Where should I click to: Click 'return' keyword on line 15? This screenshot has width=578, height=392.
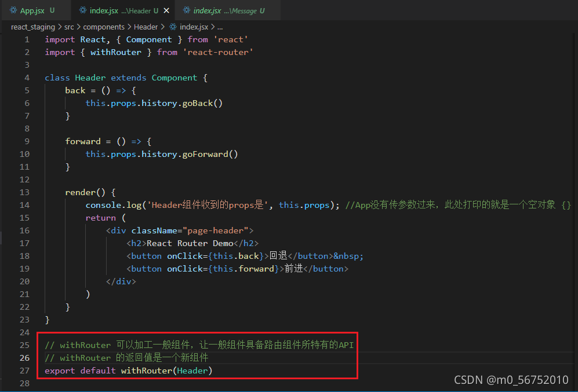(101, 218)
